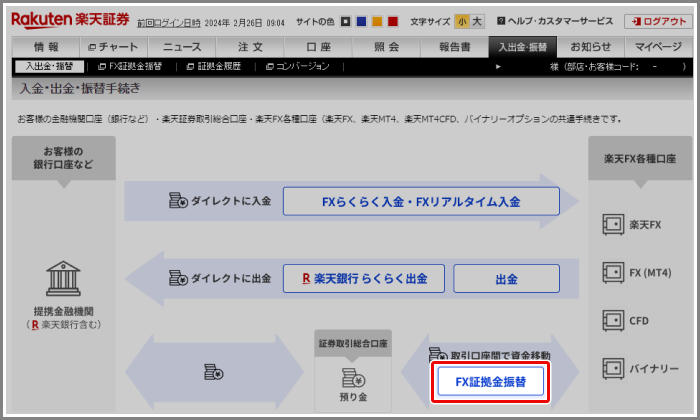This screenshot has height=420, width=700.
Task: Select the blue site color swatch
Action: click(361, 21)
